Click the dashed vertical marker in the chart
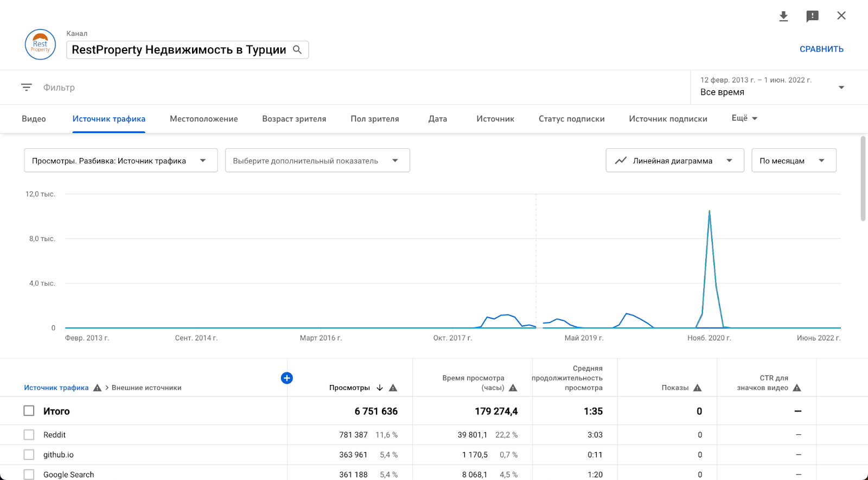Image resolution: width=868 pixels, height=480 pixels. tap(536, 261)
